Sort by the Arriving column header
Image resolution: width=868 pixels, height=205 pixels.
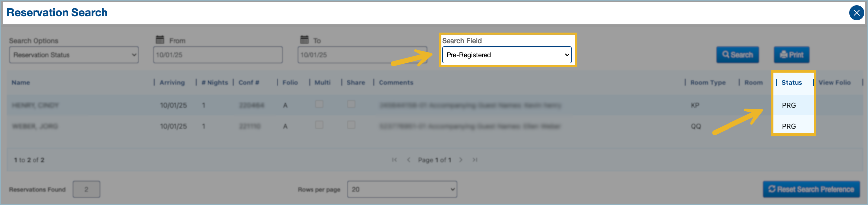172,83
